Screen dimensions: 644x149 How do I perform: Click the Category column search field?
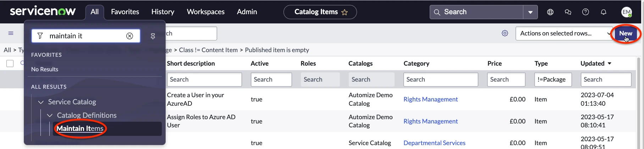(441, 79)
